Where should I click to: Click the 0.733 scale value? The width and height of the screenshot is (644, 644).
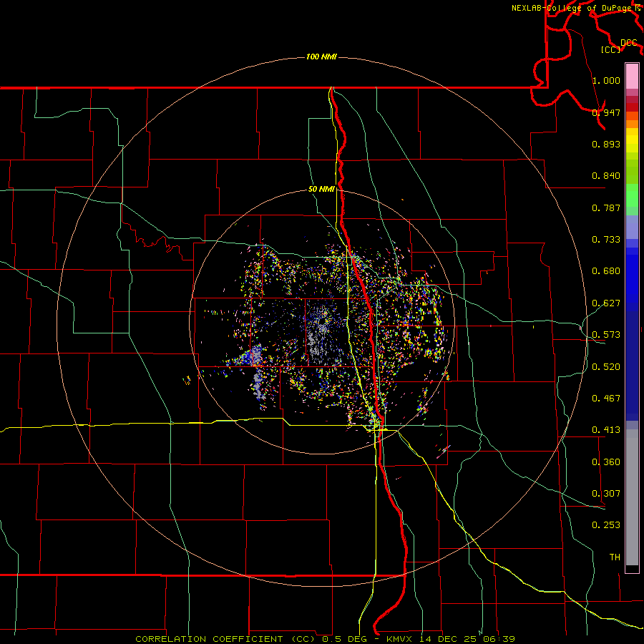point(606,240)
